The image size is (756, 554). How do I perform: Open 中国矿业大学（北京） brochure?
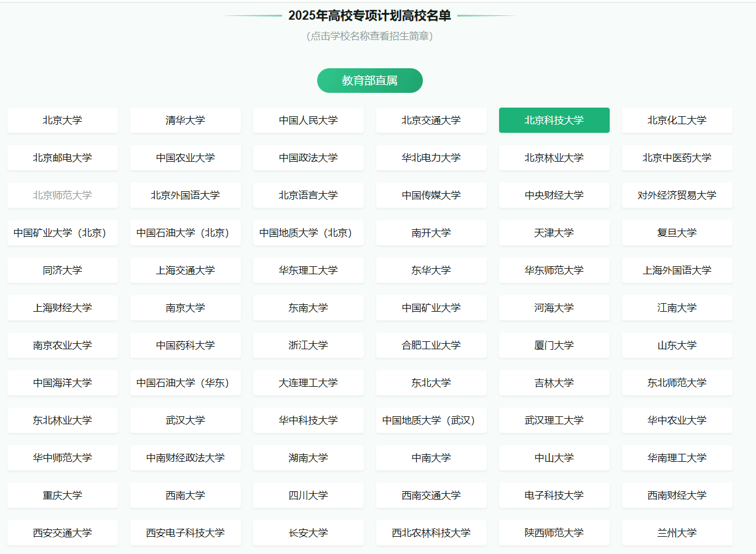pos(62,233)
